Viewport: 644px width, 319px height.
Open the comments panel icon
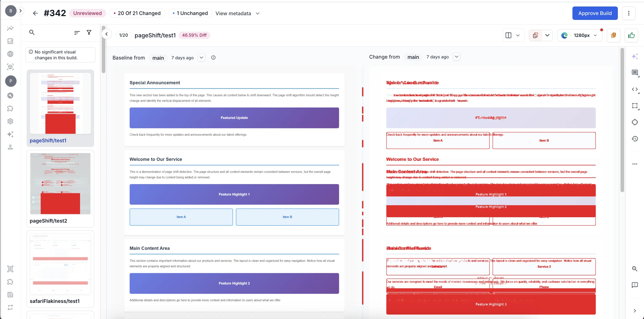pos(635,73)
